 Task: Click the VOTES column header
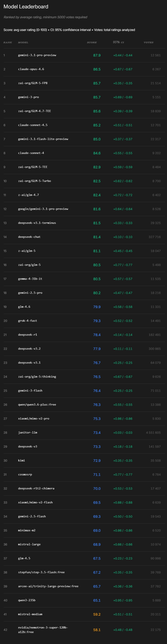[149, 42]
